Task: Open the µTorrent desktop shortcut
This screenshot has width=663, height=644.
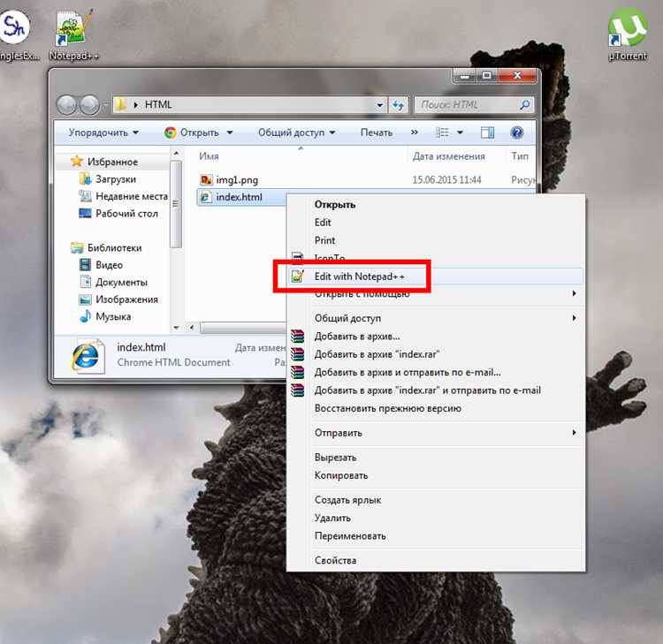Action: pyautogui.click(x=628, y=34)
